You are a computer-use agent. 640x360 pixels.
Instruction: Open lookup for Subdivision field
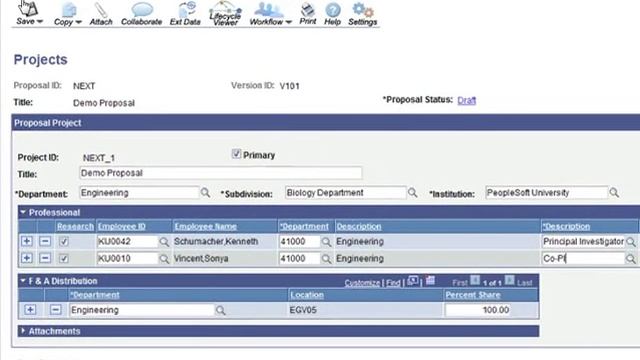(x=413, y=193)
